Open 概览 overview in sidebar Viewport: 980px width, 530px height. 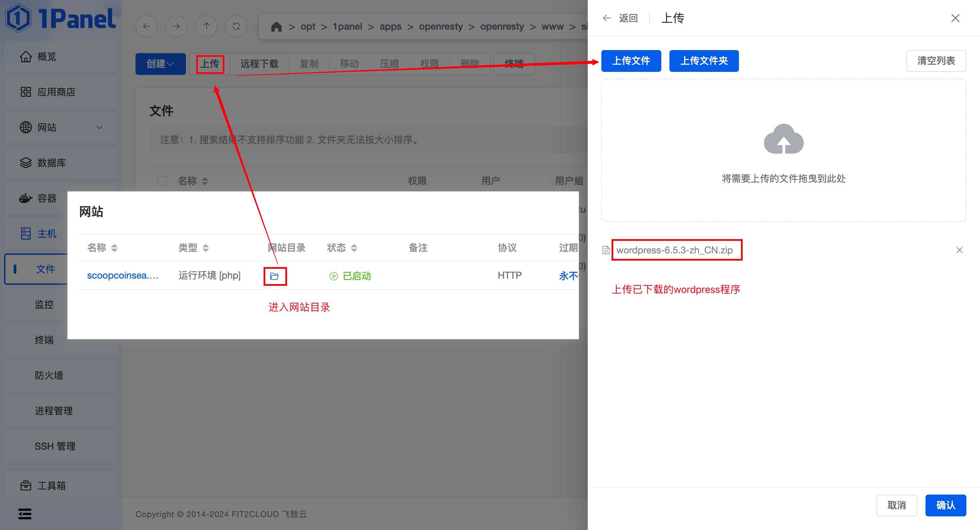tap(61, 57)
